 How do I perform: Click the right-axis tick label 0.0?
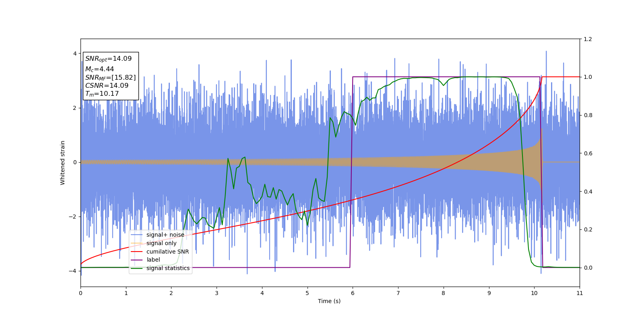coord(588,268)
